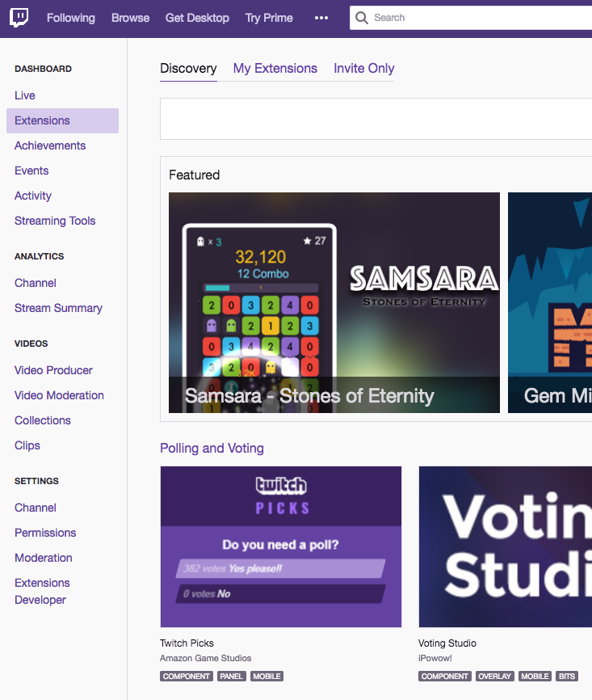Select Try Prime in the top bar

coord(269,18)
